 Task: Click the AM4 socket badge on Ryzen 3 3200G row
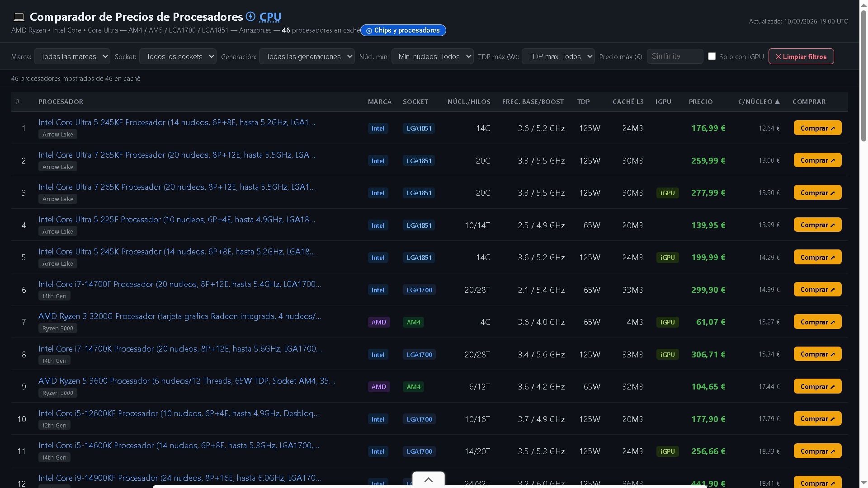pyautogui.click(x=413, y=322)
